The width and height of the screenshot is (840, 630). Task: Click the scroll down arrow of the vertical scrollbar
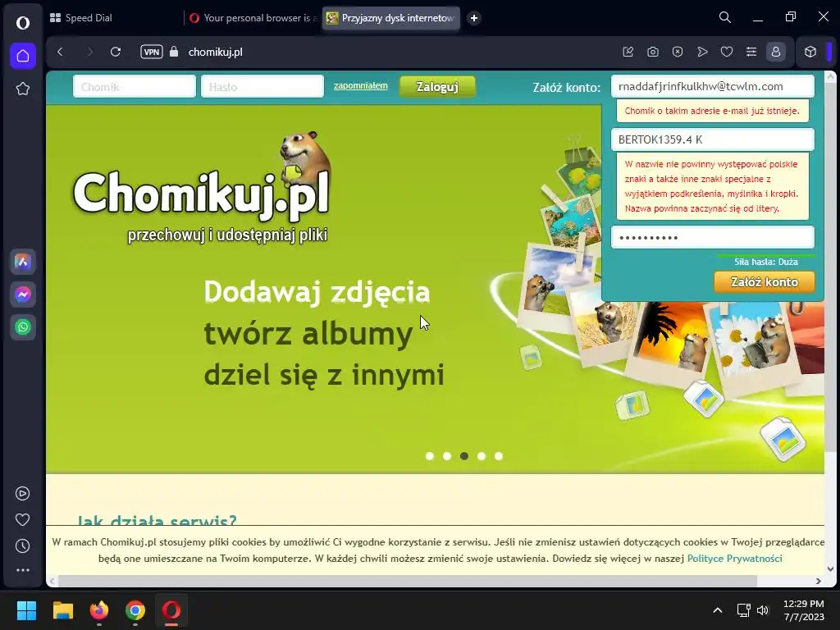tap(830, 569)
